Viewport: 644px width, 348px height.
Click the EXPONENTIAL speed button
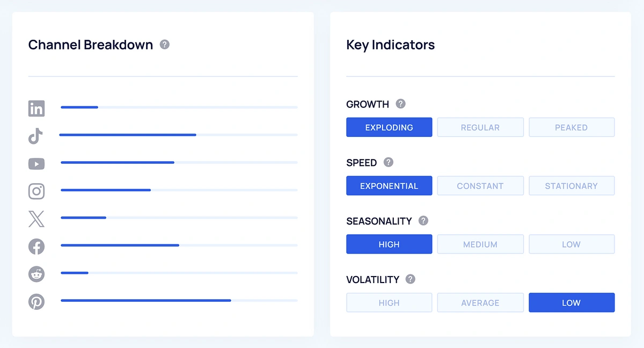(389, 186)
